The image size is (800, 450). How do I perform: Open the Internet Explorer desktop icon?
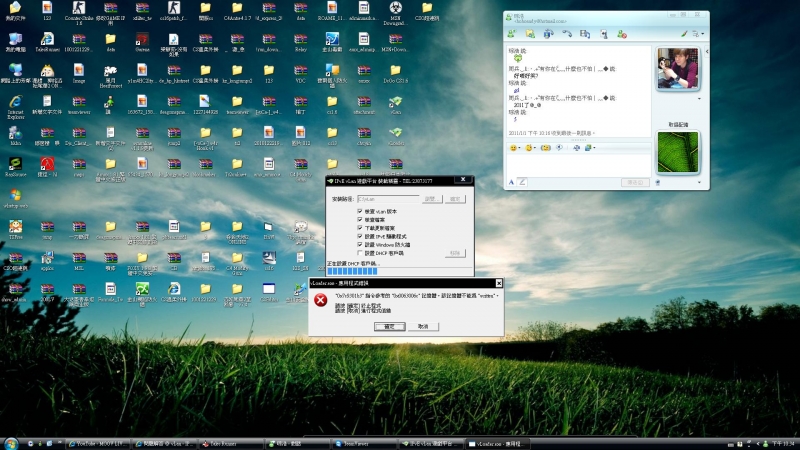pyautogui.click(x=15, y=102)
